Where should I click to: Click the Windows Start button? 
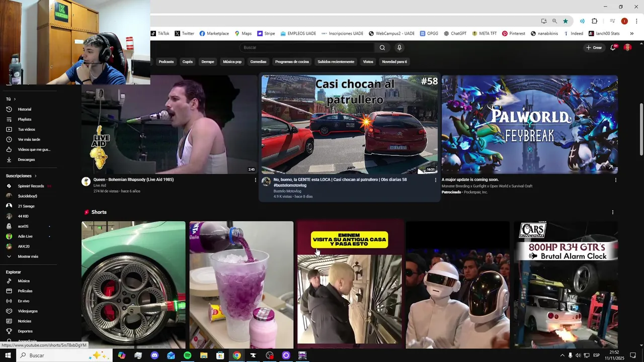[8, 355]
